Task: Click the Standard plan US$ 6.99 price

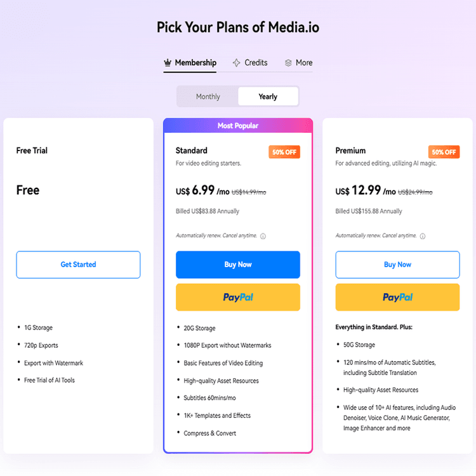Action: (x=201, y=191)
